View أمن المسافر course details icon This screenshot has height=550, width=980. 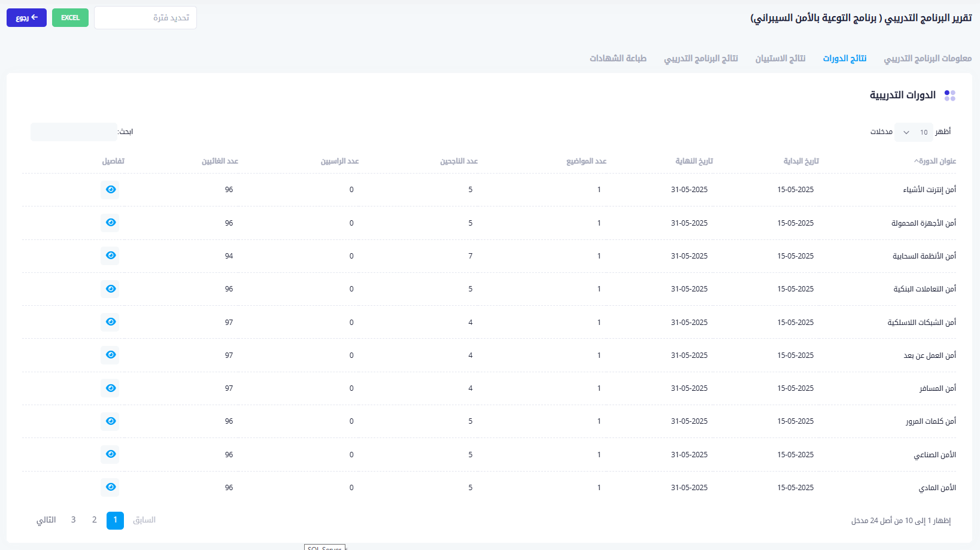pos(110,388)
